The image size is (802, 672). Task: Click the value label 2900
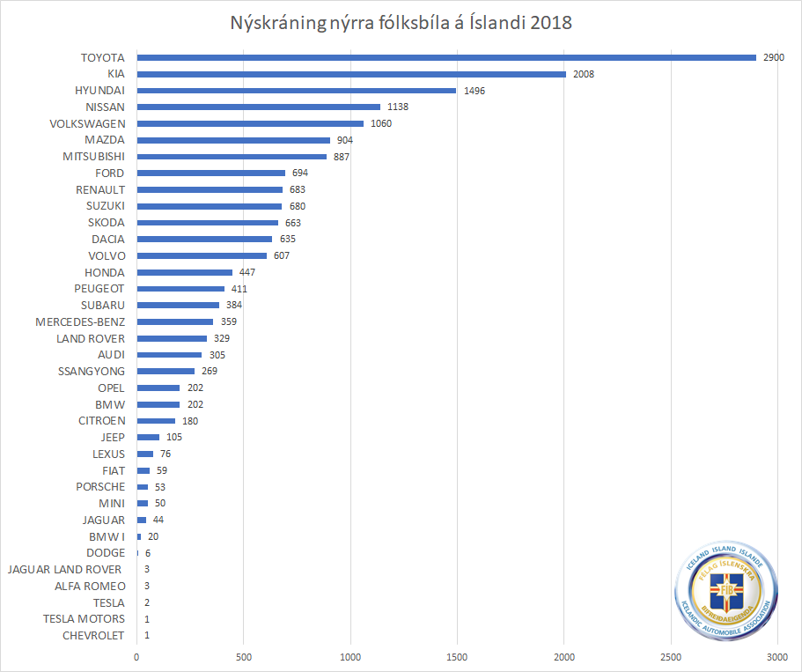773,57
